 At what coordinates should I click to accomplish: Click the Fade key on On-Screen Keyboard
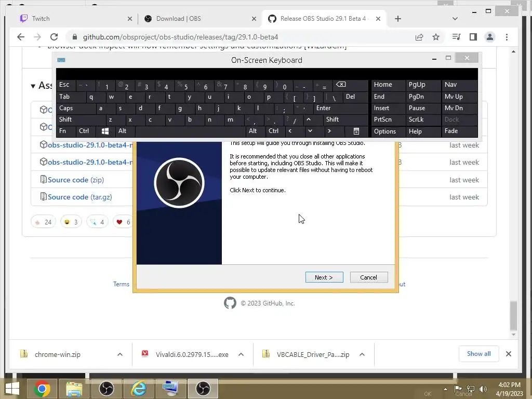click(460, 131)
